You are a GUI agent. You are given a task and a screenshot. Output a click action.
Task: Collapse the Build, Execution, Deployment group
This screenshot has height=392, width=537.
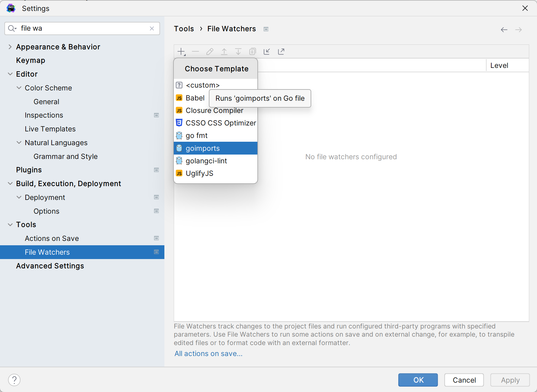click(x=10, y=184)
